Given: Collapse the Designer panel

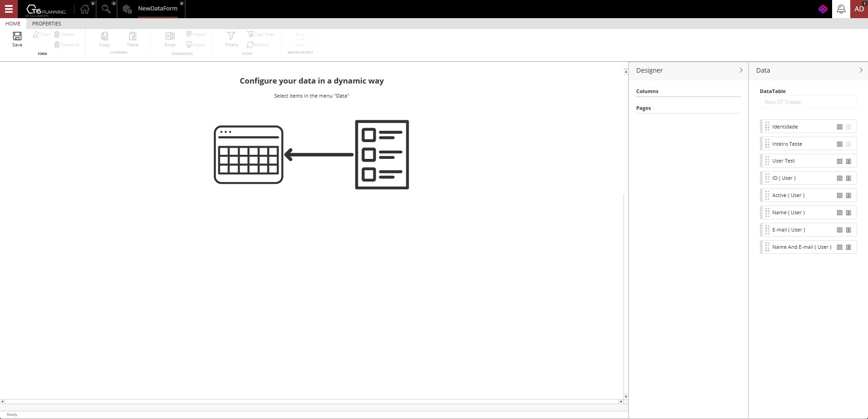Looking at the screenshot, I should tap(741, 70).
